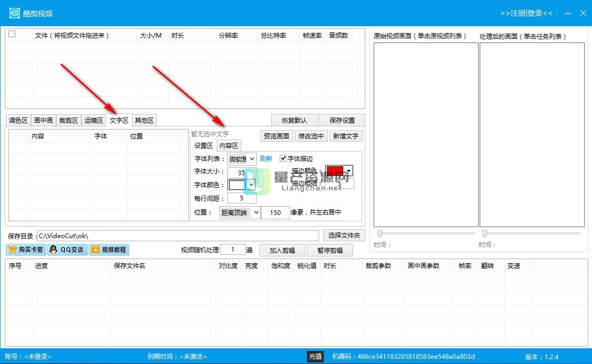
Task: Select the 文字区 tab
Action: click(119, 120)
